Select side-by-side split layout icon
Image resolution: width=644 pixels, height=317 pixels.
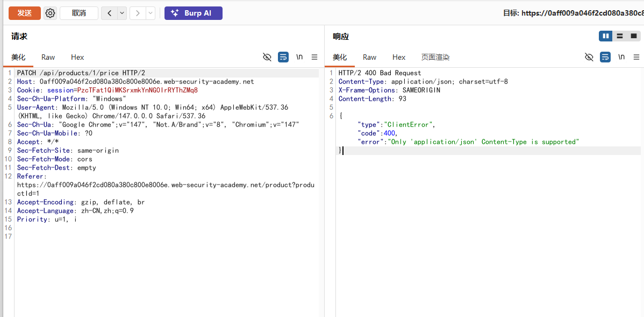coord(606,36)
